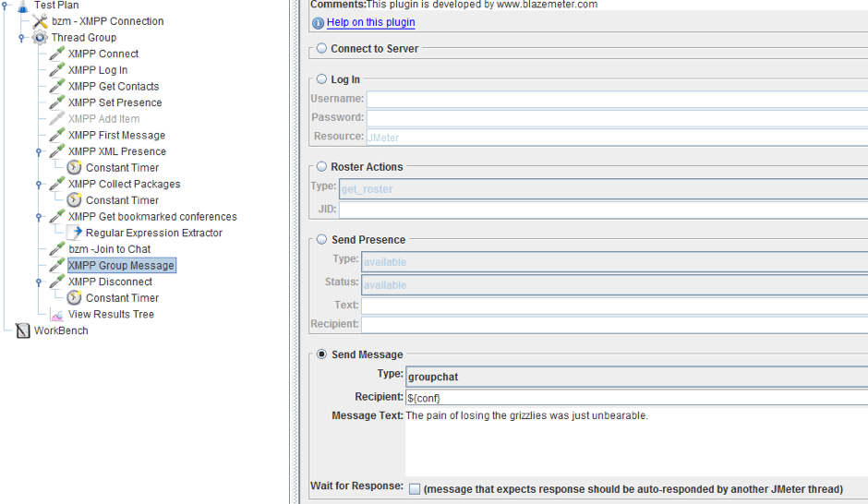Image resolution: width=868 pixels, height=504 pixels.
Task: Click the XMPP Get bookmarked conferences icon
Action: pyautogui.click(x=57, y=216)
